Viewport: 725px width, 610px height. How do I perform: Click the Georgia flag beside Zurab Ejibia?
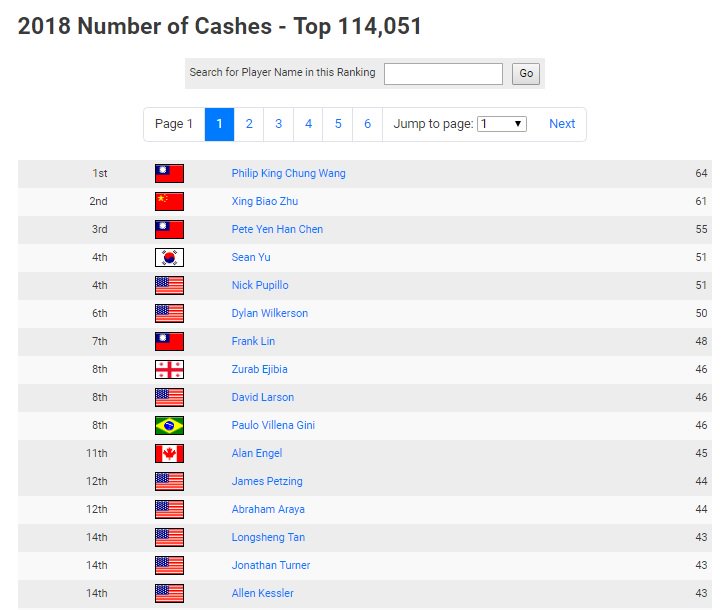tap(169, 370)
